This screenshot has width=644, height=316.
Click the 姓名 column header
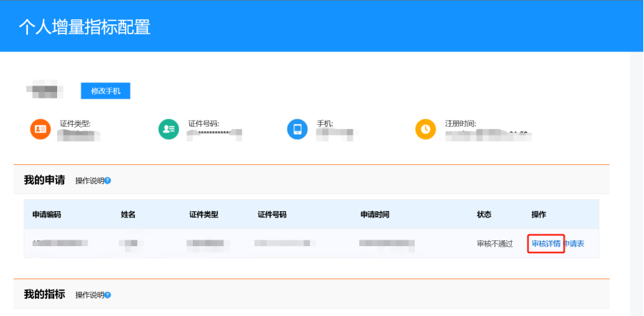coord(129,215)
